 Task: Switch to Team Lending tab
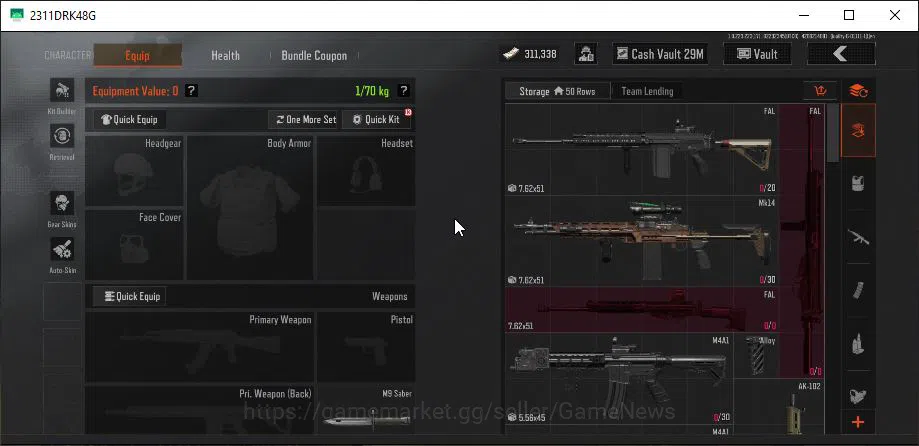coord(647,91)
